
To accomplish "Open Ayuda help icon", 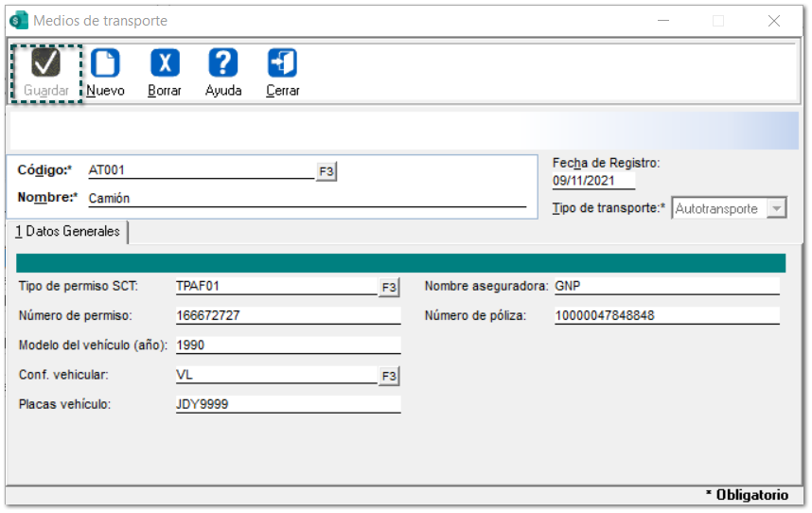I will pos(223,63).
